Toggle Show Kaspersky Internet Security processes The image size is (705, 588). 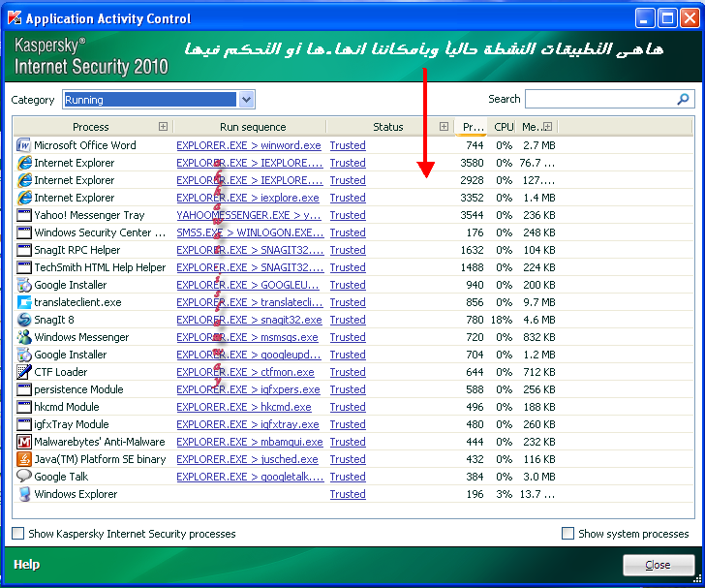(18, 534)
